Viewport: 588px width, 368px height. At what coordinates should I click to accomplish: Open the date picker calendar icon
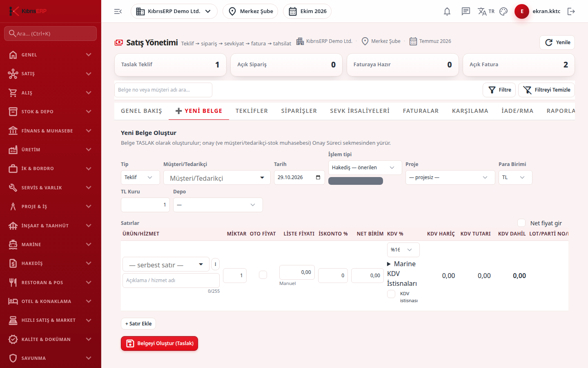(318, 177)
